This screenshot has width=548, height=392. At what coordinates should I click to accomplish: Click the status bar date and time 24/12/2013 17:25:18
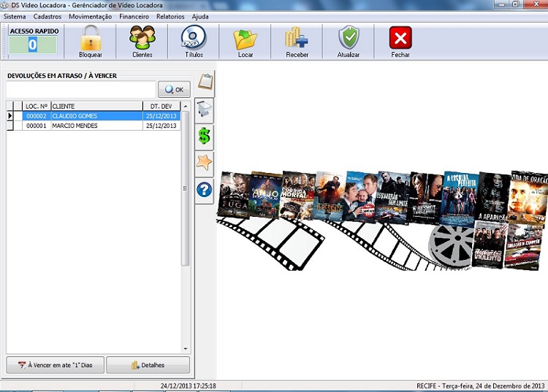click(188, 386)
